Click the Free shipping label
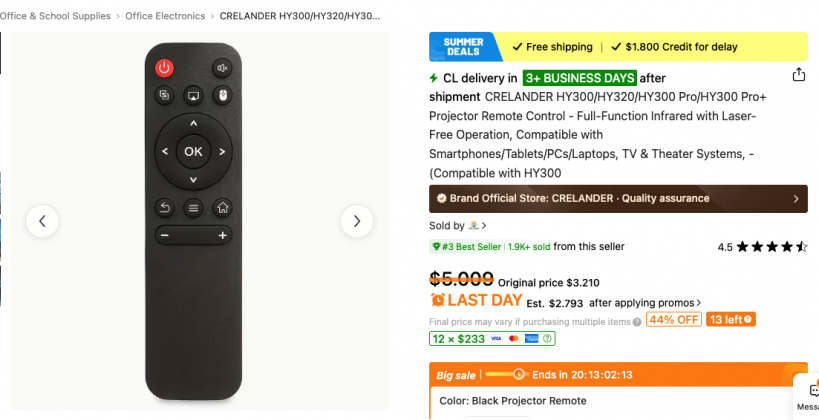The height and width of the screenshot is (420, 819). pos(551,47)
